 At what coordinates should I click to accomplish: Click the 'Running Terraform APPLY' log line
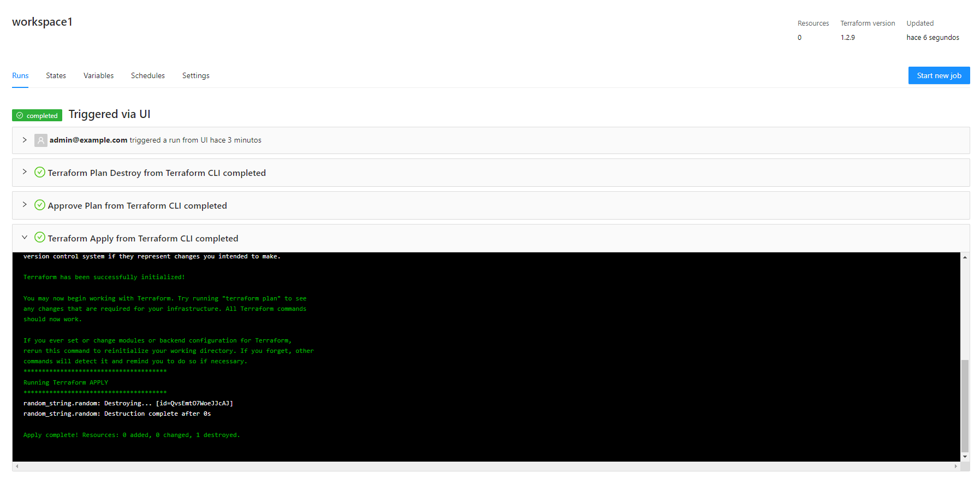66,382
